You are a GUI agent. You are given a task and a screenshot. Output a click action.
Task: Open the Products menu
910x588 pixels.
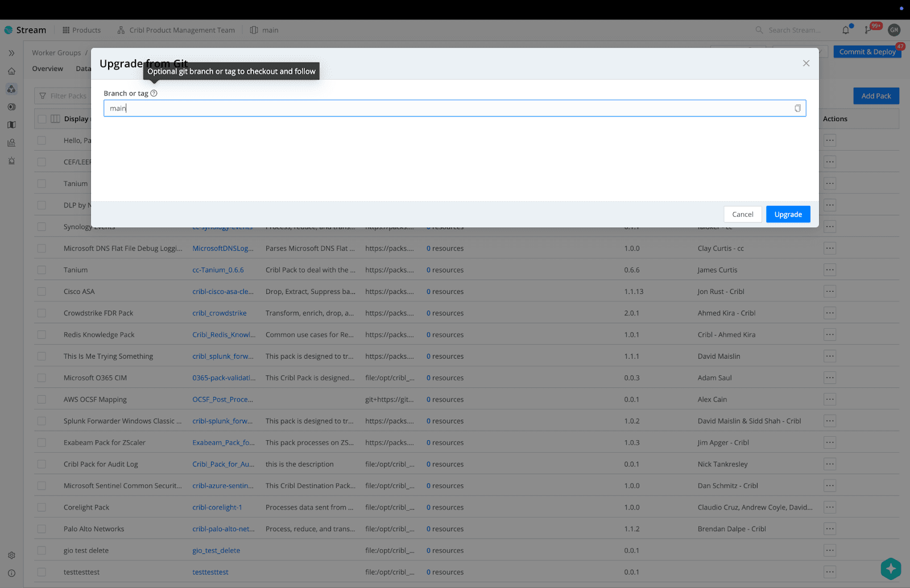[x=81, y=30]
